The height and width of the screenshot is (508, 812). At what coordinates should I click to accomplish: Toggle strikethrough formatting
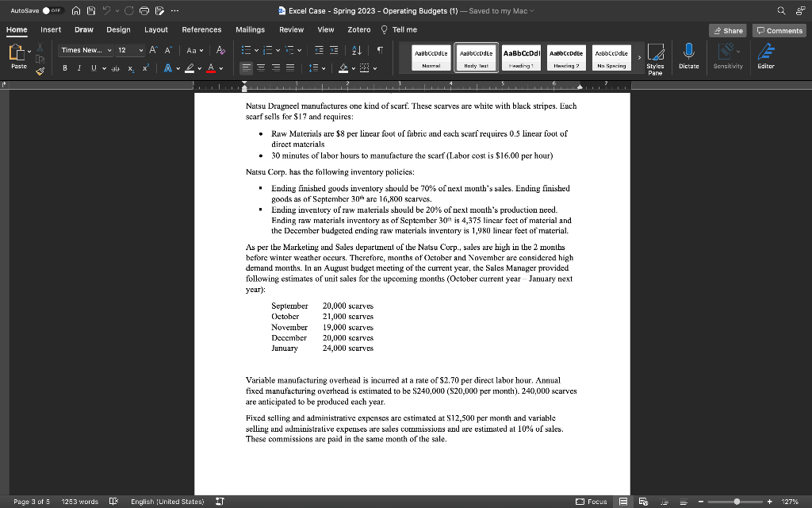pos(116,68)
